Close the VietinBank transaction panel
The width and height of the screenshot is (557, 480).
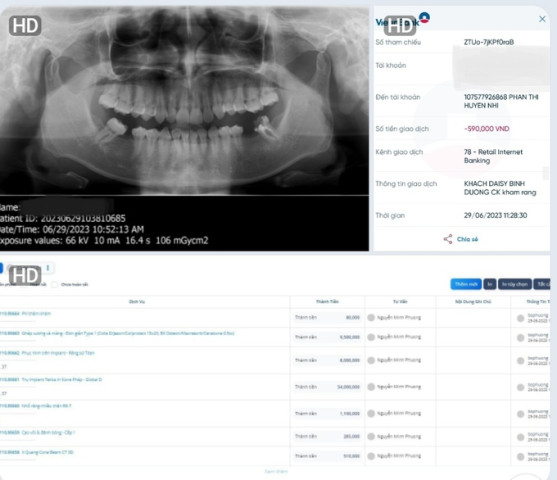542,19
